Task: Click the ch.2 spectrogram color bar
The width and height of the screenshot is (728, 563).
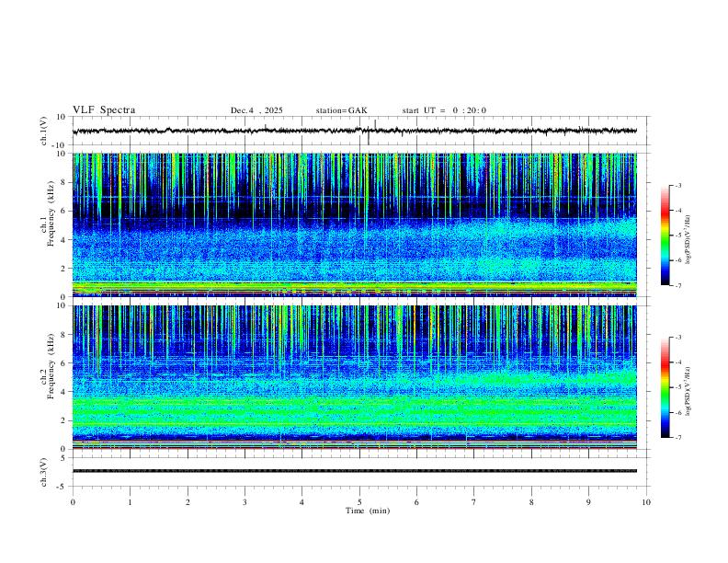Action: pos(665,387)
